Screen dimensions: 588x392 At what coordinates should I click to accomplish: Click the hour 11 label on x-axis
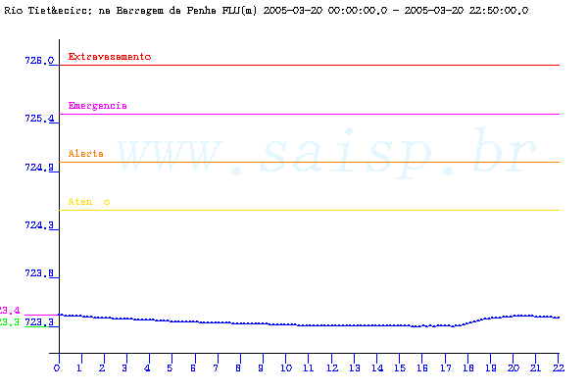click(309, 368)
